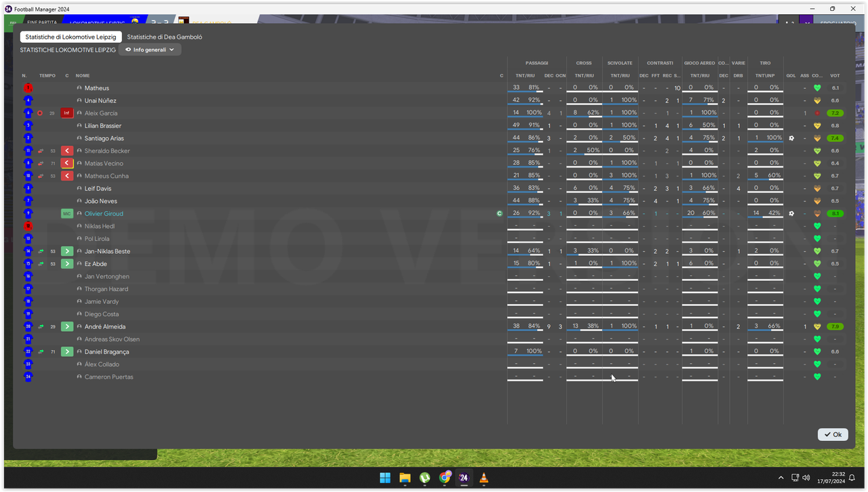Click the red substituted-off arrow for Sheraldo Becker
The height and width of the screenshot is (492, 868).
click(67, 151)
